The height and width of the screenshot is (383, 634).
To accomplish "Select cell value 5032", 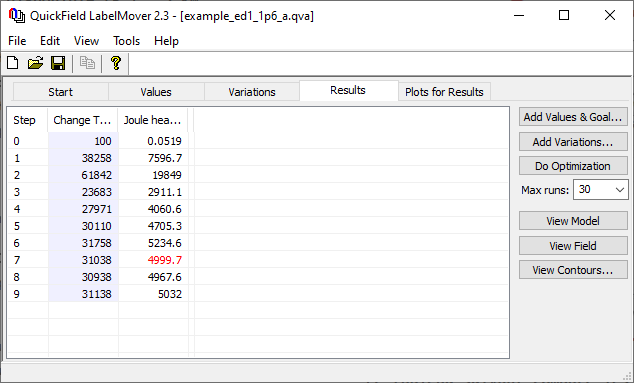I will pyautogui.click(x=170, y=294).
